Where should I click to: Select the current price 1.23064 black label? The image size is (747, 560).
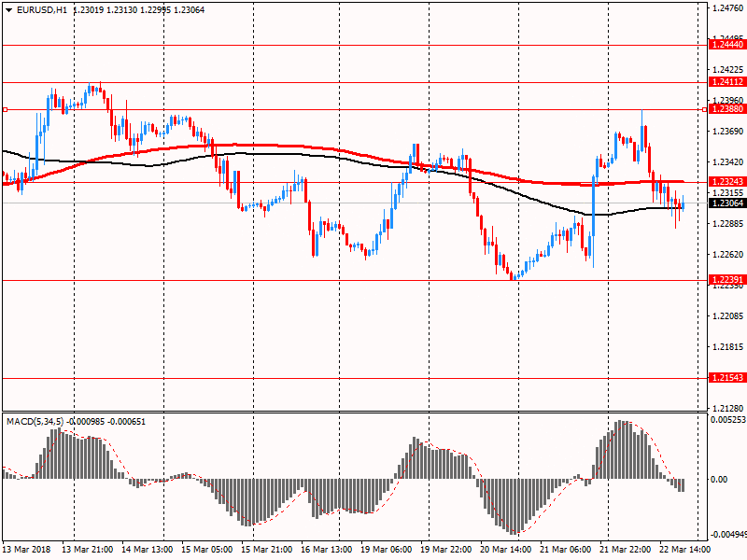pyautogui.click(x=727, y=203)
